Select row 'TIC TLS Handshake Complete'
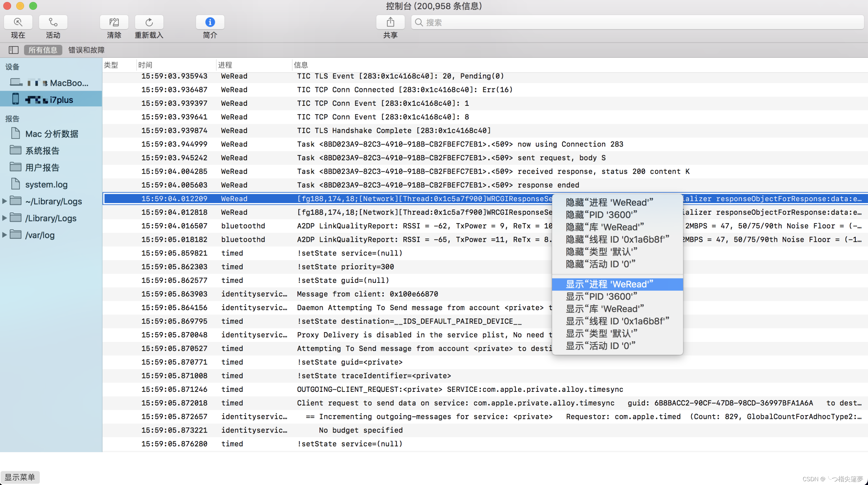This screenshot has height=485, width=868. click(x=485, y=130)
